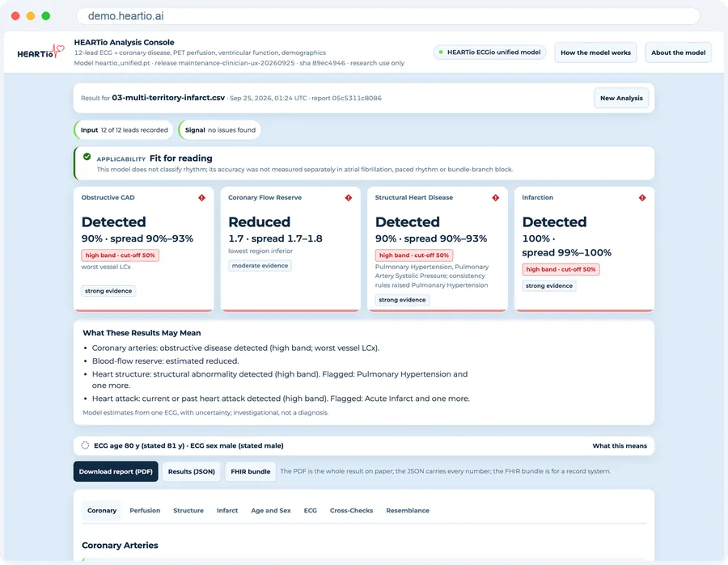728x565 pixels.
Task: Click the Input 12 of 12 leads recorded pill
Action: (124, 130)
